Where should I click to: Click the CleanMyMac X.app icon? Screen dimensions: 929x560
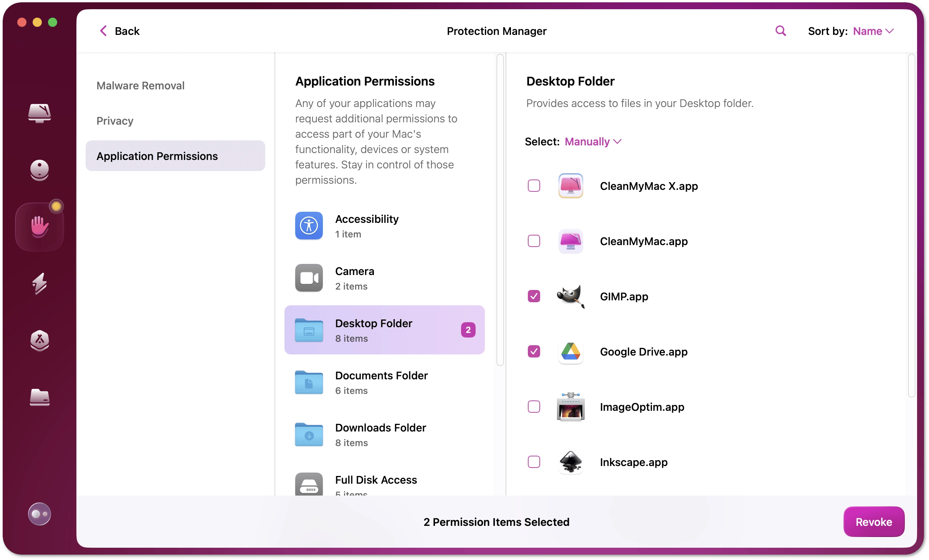571,186
